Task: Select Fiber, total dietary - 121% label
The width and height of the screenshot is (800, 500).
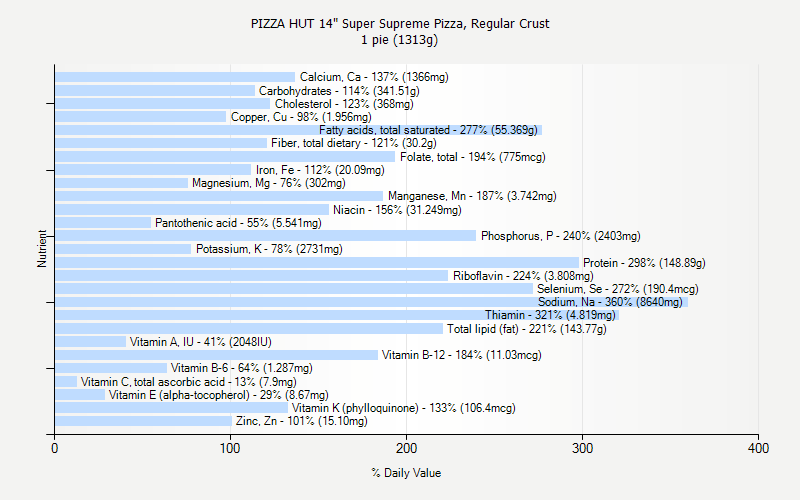Action: pyautogui.click(x=354, y=143)
